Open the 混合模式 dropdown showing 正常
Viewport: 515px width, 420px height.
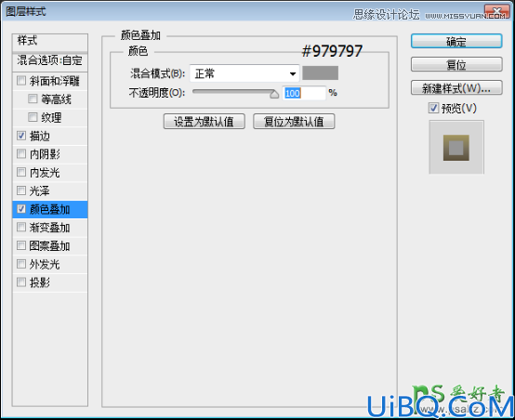point(244,73)
